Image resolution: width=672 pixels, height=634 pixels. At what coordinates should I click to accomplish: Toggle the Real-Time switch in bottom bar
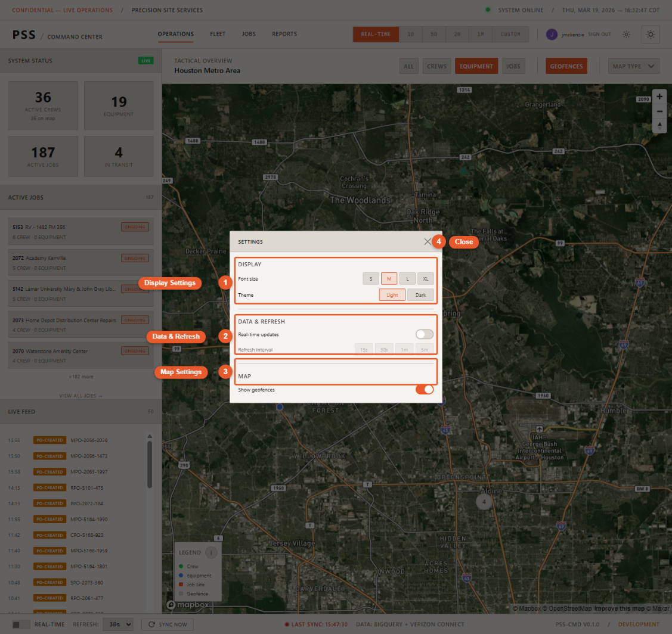21,624
